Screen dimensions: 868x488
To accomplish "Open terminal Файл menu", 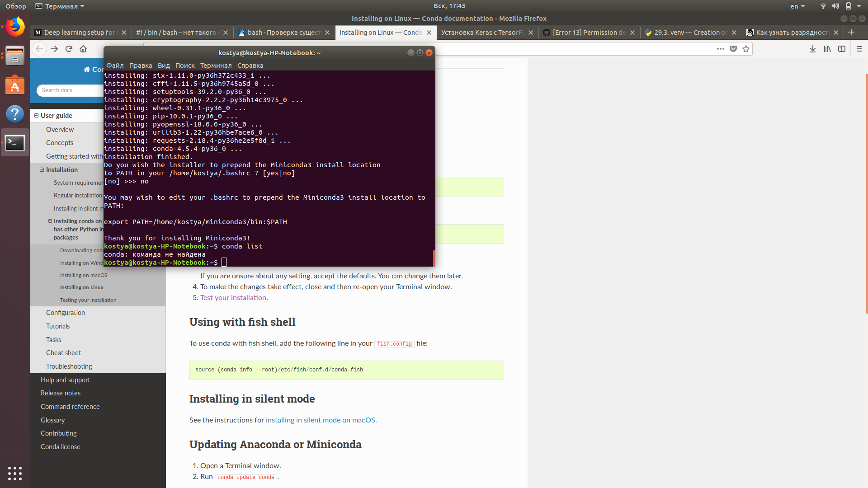I will click(115, 66).
